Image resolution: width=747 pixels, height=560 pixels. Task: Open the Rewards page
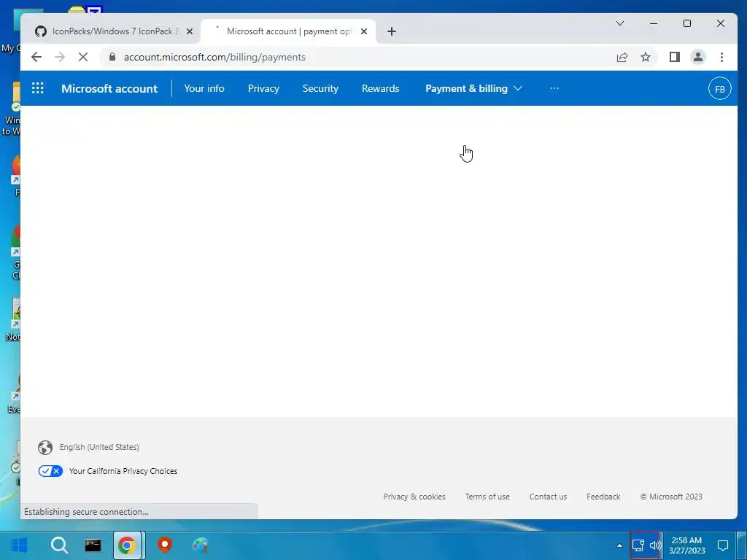click(x=380, y=88)
